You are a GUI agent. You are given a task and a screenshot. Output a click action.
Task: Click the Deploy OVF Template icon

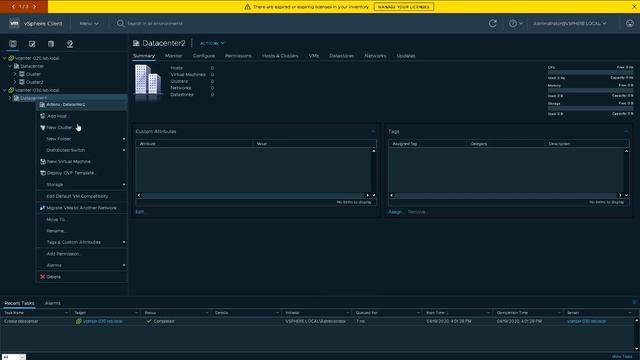click(42, 173)
